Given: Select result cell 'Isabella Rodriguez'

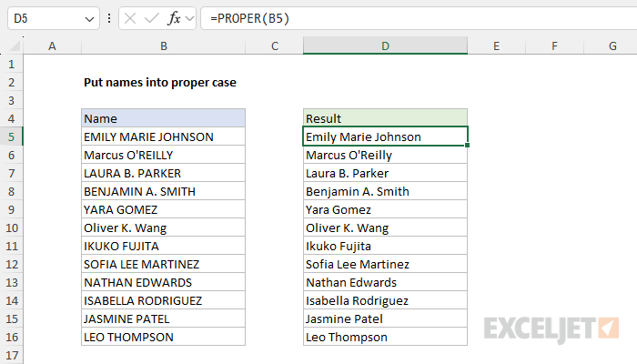Looking at the screenshot, I should tap(385, 300).
